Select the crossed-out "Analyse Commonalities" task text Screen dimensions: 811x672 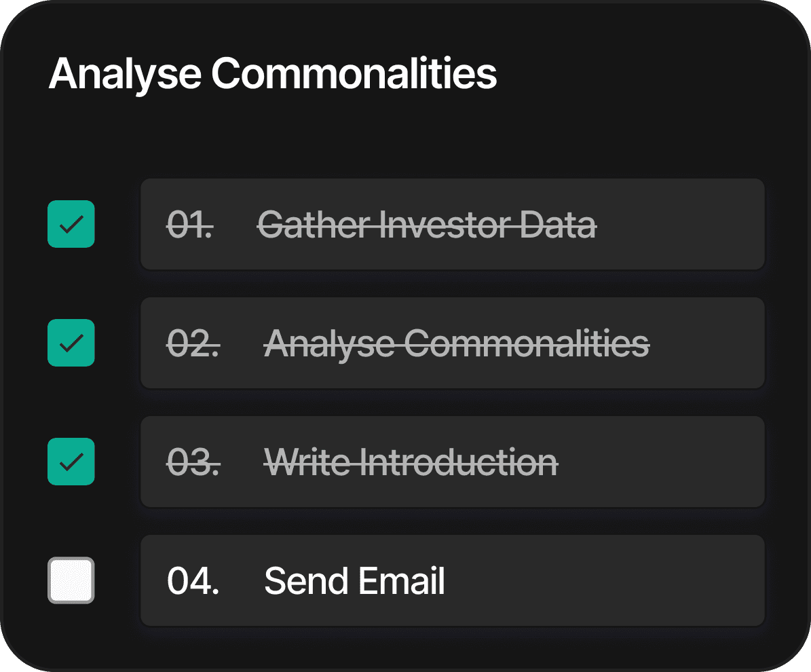456,343
